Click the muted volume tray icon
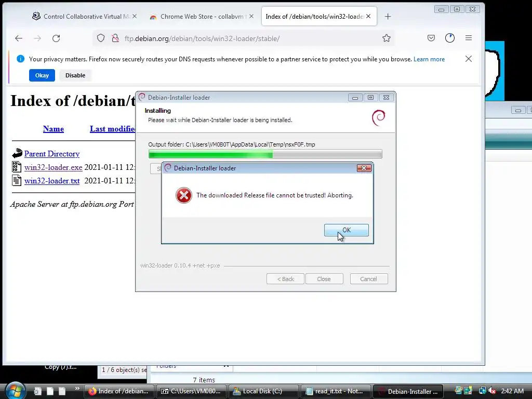This screenshot has height=399, width=532. coord(493,391)
